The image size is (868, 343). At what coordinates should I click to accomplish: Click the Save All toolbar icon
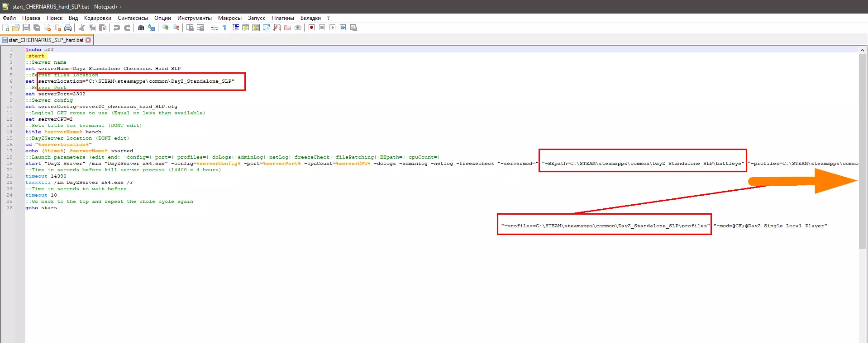[x=37, y=28]
